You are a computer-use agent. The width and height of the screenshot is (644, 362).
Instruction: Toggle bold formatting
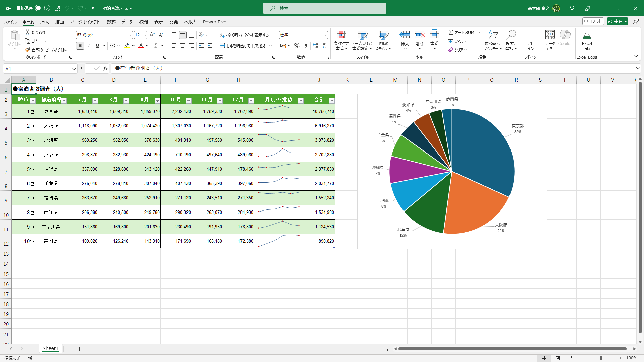80,46
